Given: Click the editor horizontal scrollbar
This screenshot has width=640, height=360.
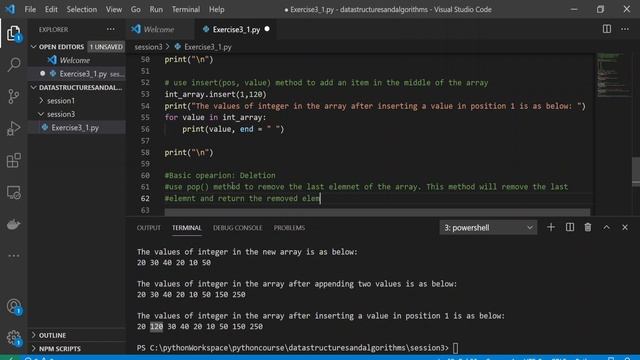Looking at the screenshot, I should [x=377, y=212].
